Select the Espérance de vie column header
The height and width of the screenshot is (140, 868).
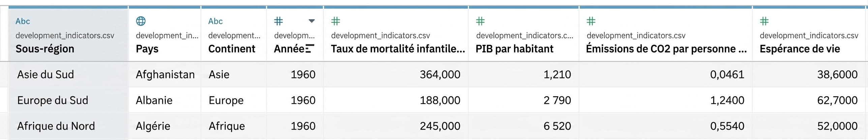point(800,49)
